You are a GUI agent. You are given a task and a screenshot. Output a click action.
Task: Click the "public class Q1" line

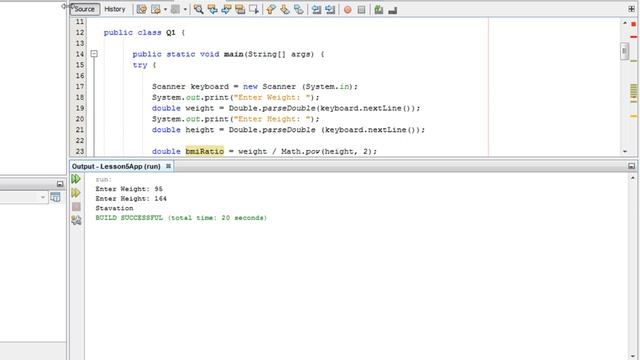[x=144, y=33]
